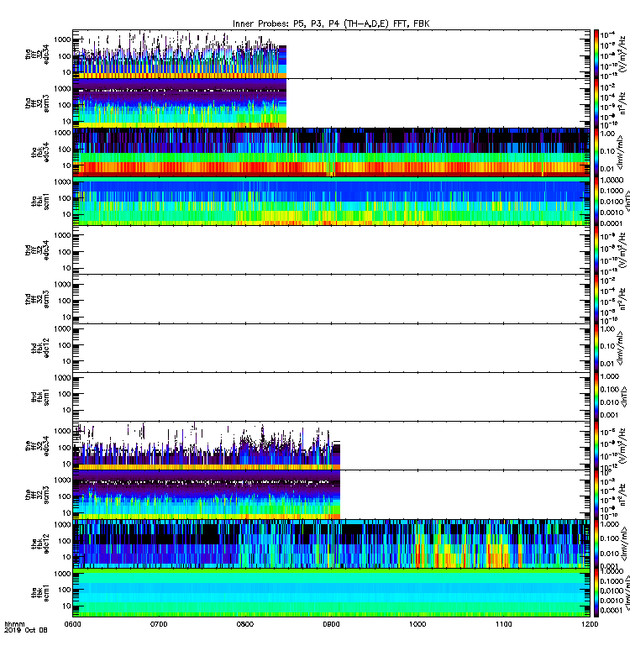630x672 pixels.
Task: Click the 'tha fff 32 scm3' y-axis label
Action: [x=37, y=103]
